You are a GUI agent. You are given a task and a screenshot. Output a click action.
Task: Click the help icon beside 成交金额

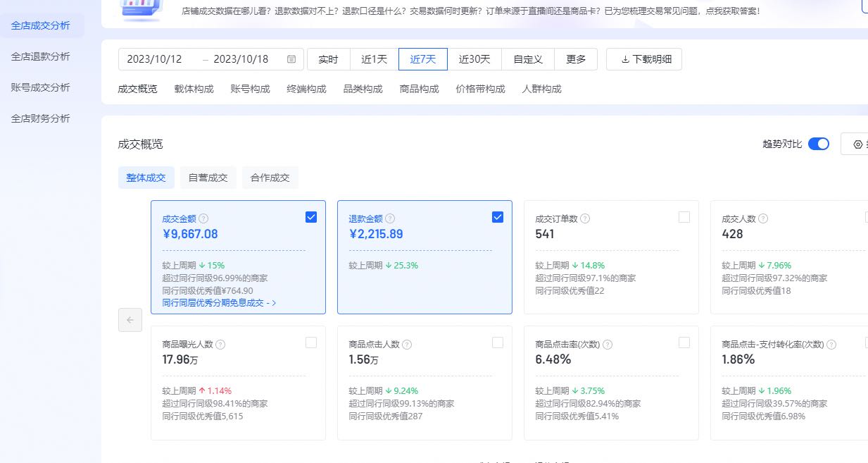tap(203, 219)
